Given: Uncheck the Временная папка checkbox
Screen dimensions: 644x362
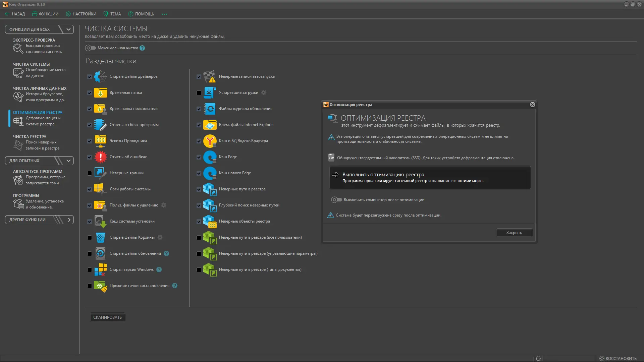Looking at the screenshot, I should point(90,93).
